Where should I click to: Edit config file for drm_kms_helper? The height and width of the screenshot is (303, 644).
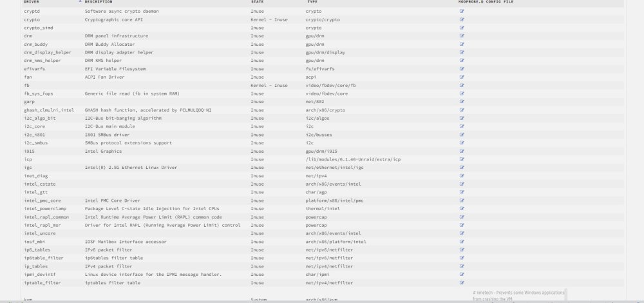[462, 61]
